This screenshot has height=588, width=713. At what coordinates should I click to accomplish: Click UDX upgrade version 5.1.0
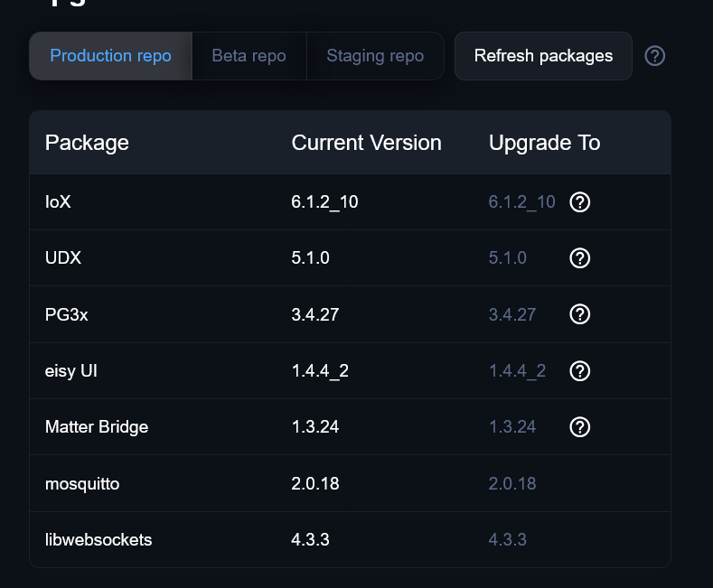click(x=508, y=258)
